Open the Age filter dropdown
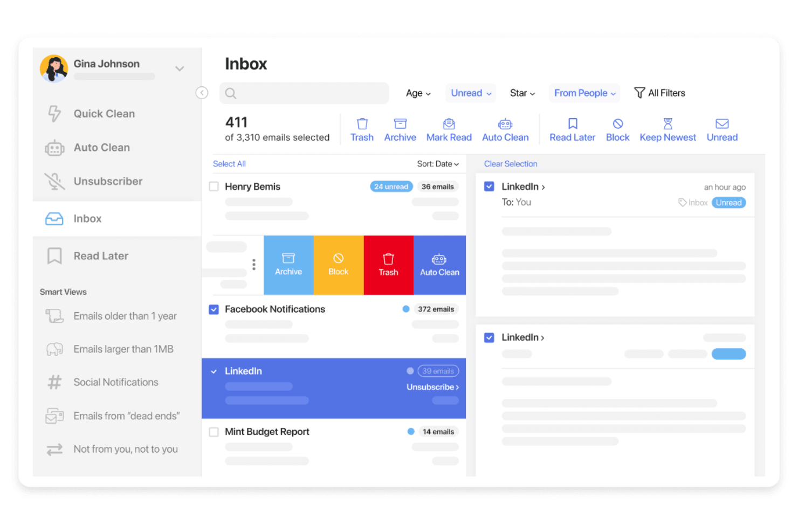 click(x=418, y=93)
